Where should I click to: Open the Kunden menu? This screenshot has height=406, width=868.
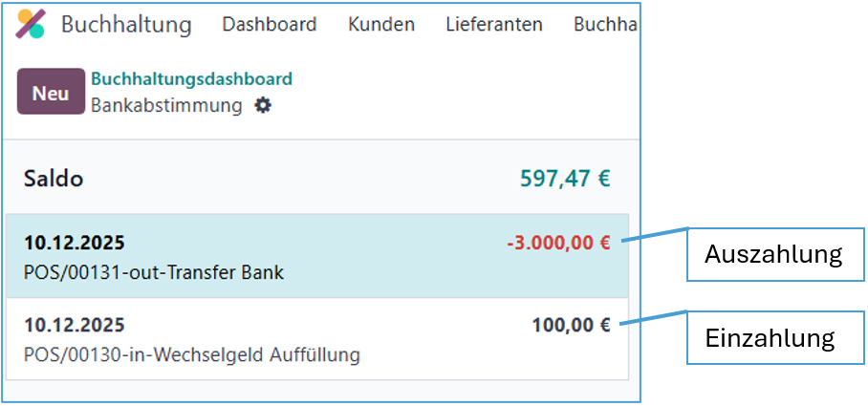point(381,25)
